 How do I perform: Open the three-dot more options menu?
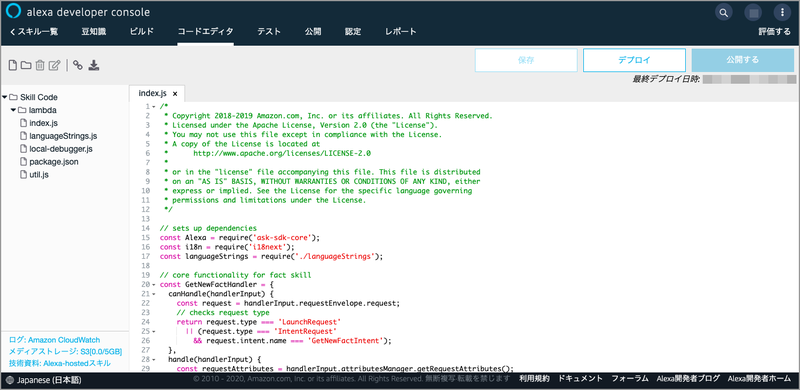pos(782,12)
